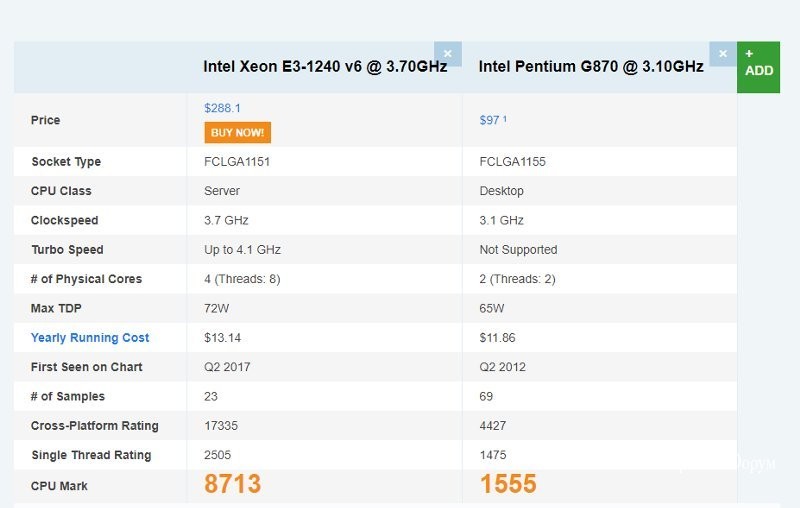
Task: Click the green ADD button
Action: coord(758,67)
